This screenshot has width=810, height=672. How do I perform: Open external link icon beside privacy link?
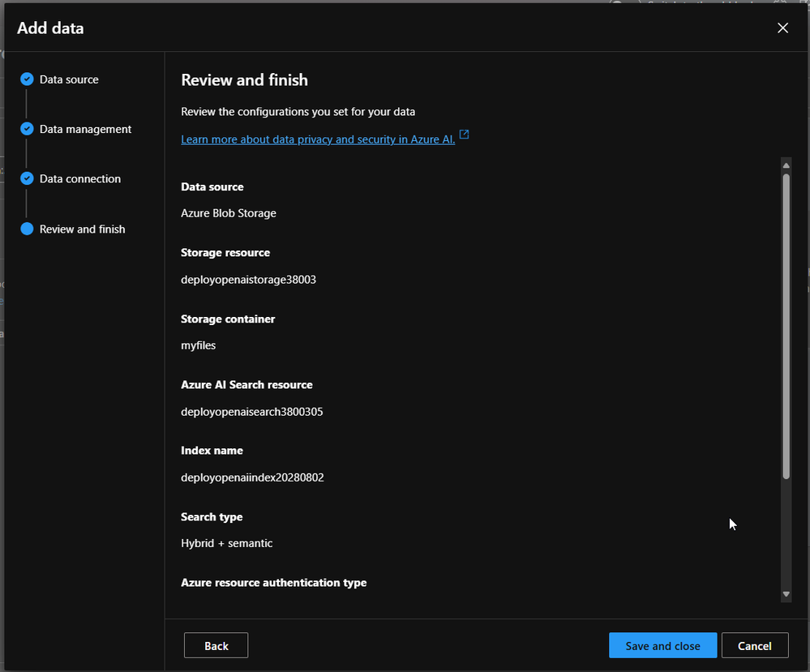pos(464,135)
